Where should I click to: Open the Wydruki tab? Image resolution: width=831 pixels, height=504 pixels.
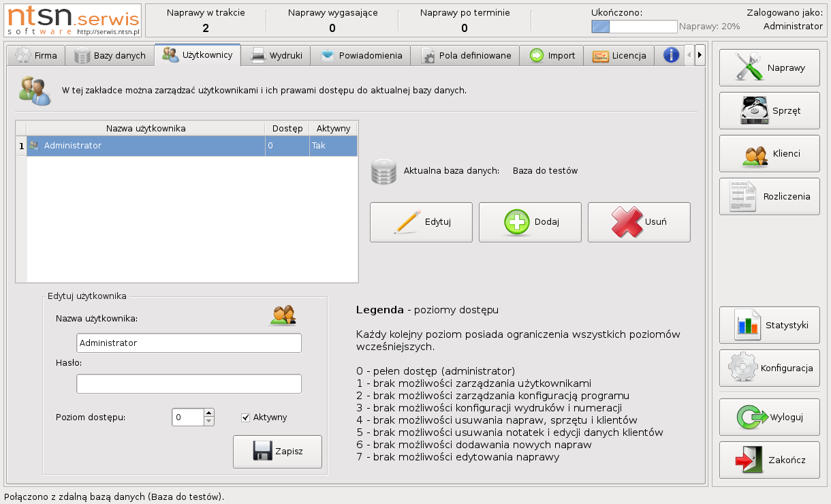tap(277, 56)
